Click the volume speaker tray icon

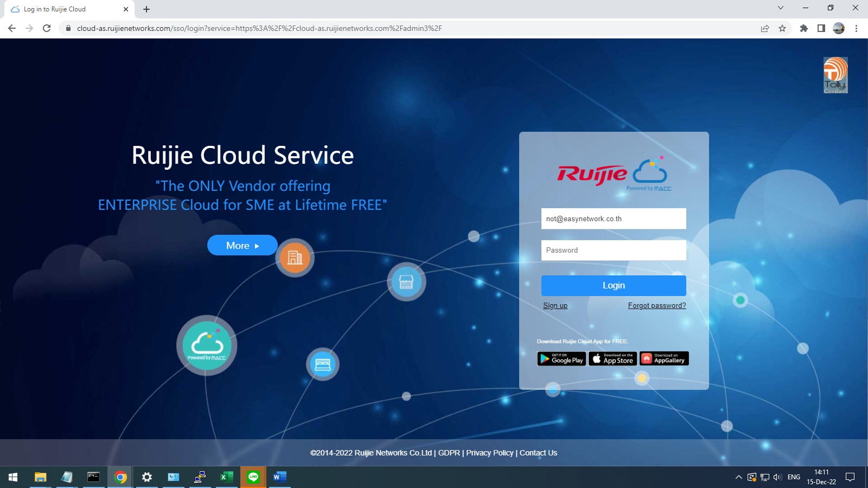[777, 477]
